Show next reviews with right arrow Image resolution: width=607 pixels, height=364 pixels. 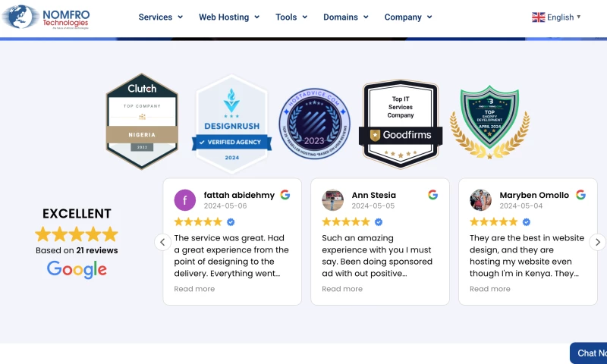point(598,242)
